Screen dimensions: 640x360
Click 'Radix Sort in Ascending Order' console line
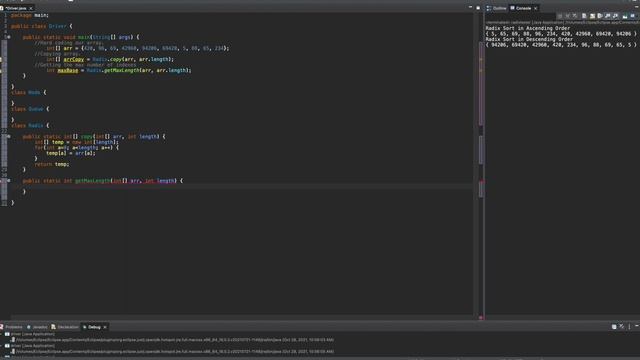point(527,28)
